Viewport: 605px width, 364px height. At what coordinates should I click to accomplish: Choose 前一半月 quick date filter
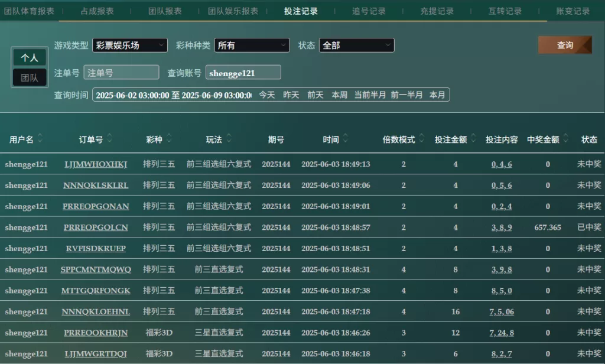pos(406,95)
